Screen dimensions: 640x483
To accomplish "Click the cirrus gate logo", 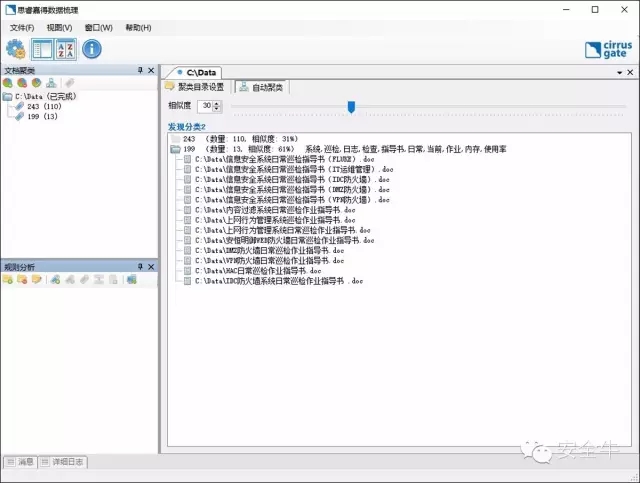I will coord(608,50).
